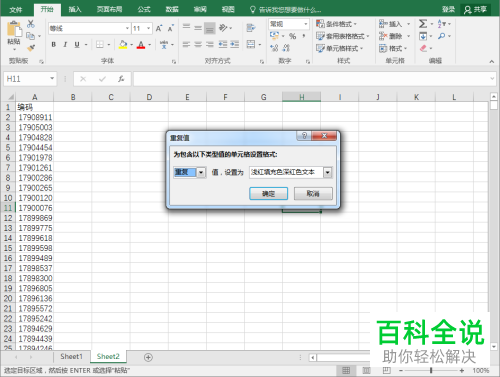Open the font size dropdown
Viewport: 500px width, 377px height.
click(x=149, y=28)
